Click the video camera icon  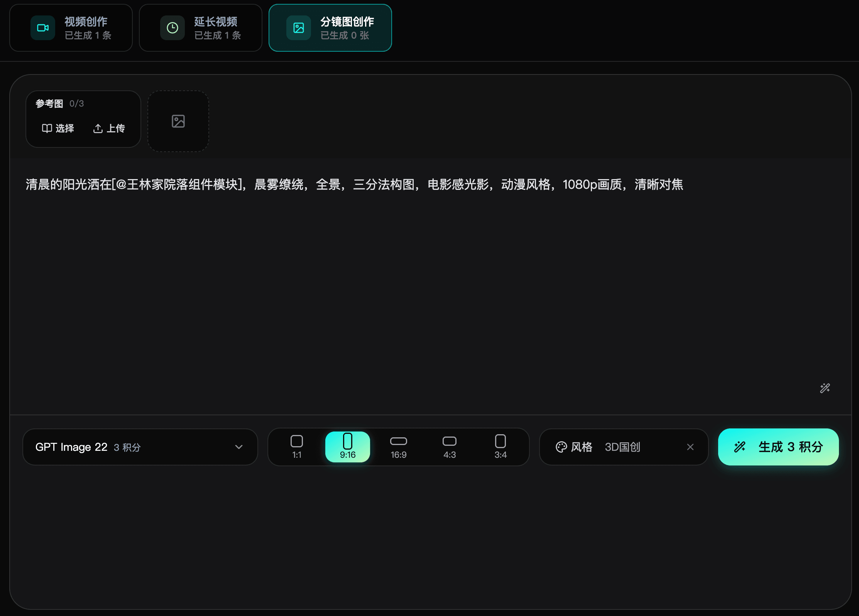43,28
